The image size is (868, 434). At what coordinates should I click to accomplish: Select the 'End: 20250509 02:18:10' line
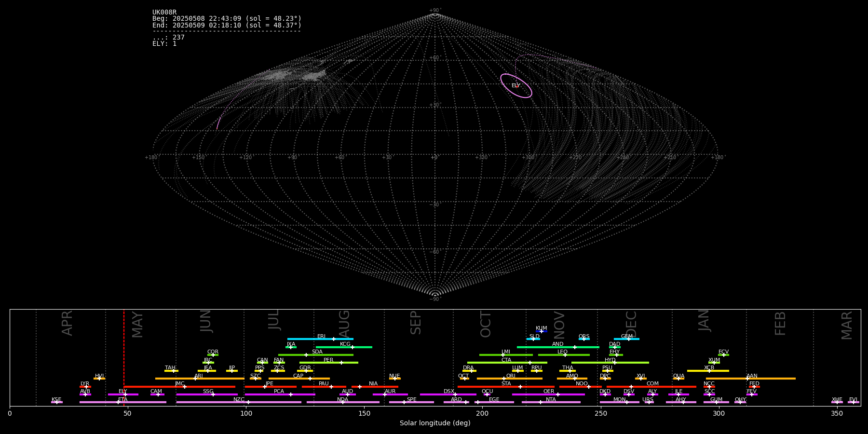click(x=227, y=25)
